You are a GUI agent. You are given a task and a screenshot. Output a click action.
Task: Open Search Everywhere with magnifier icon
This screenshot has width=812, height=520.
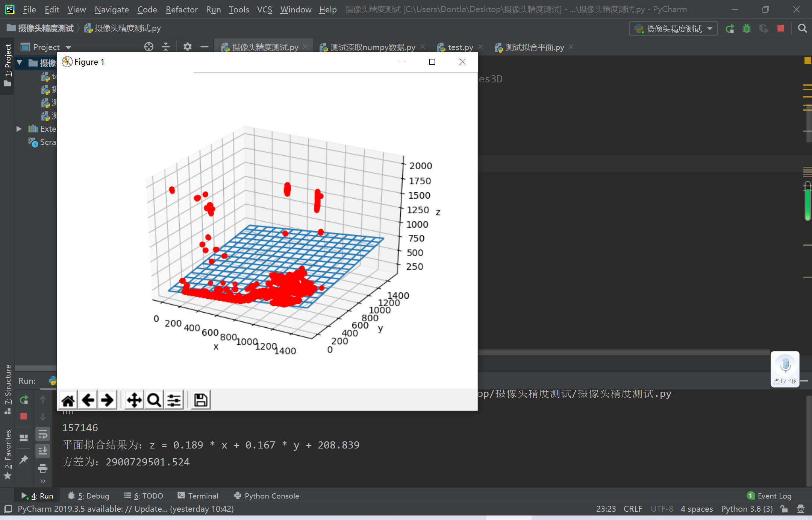pos(802,28)
